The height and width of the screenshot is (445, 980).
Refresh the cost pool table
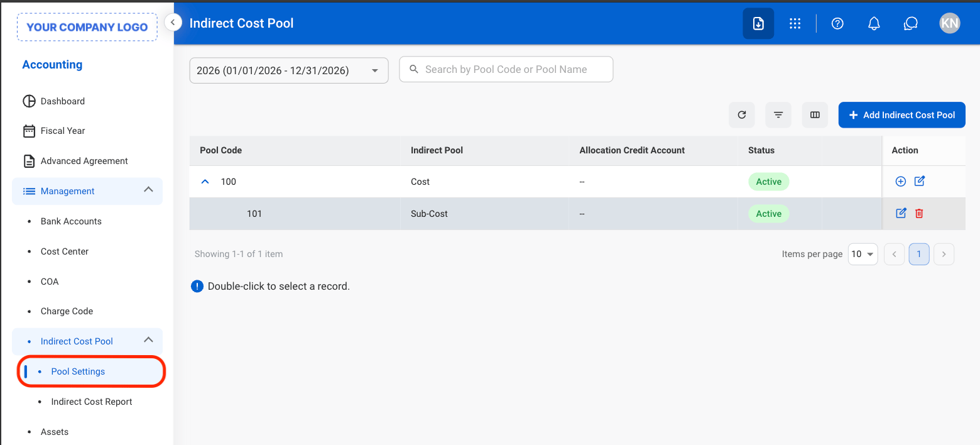point(742,115)
